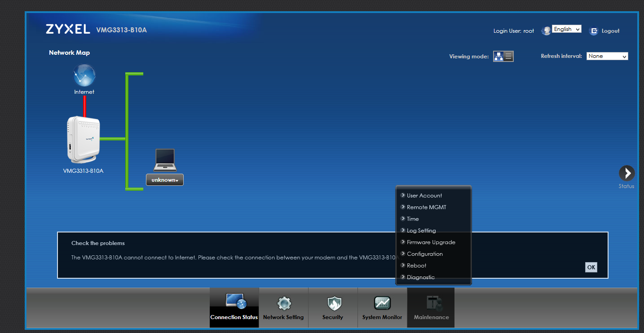Click the Login User: root text

pos(514,31)
